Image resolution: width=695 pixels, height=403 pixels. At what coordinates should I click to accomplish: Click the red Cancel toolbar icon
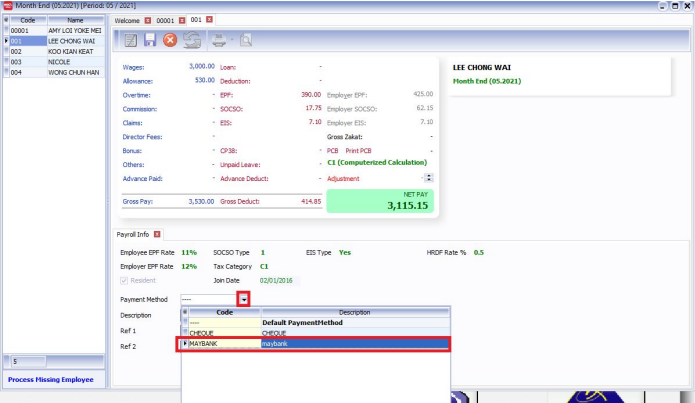pos(170,40)
